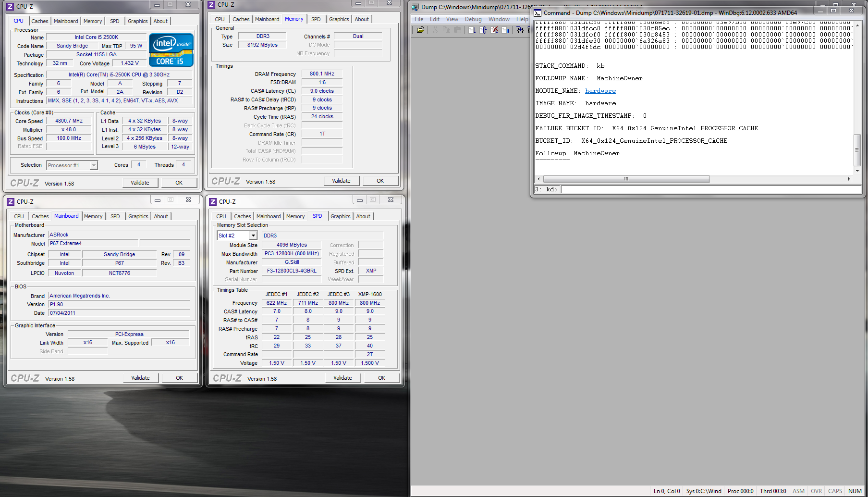Open the Debug menu in WinDbg
The height and width of the screenshot is (497, 868).
click(x=473, y=19)
